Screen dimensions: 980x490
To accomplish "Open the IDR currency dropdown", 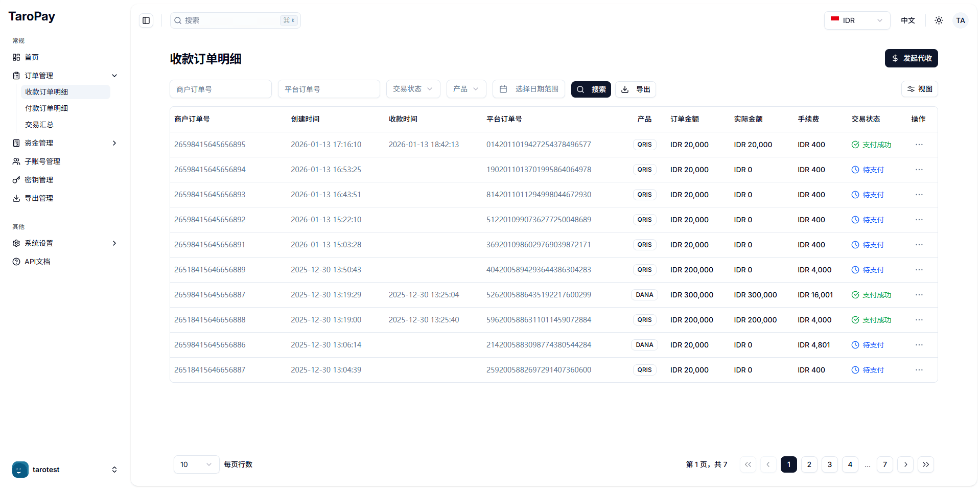I will (x=856, y=20).
